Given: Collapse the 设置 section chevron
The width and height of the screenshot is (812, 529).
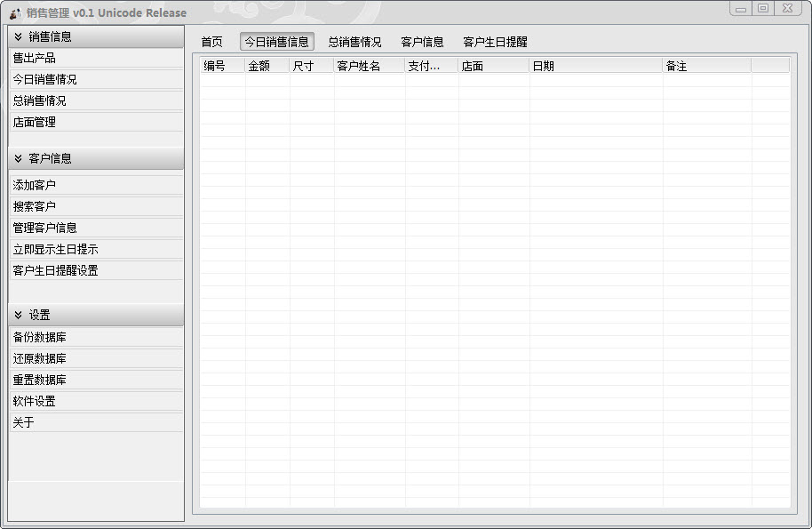Looking at the screenshot, I should (x=18, y=316).
